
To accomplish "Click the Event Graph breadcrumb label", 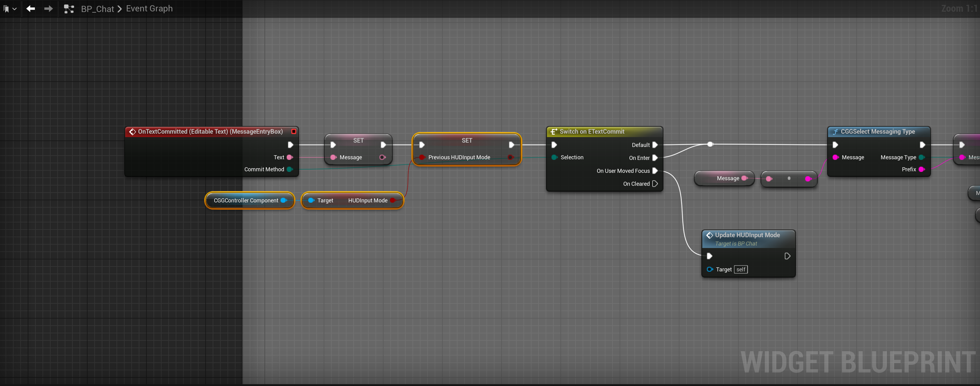I will [x=149, y=9].
